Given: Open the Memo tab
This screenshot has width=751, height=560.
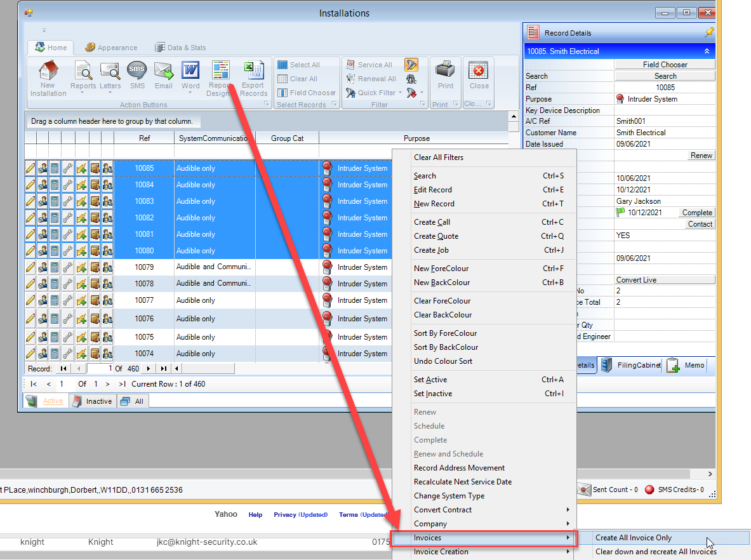Looking at the screenshot, I should tap(686, 365).
